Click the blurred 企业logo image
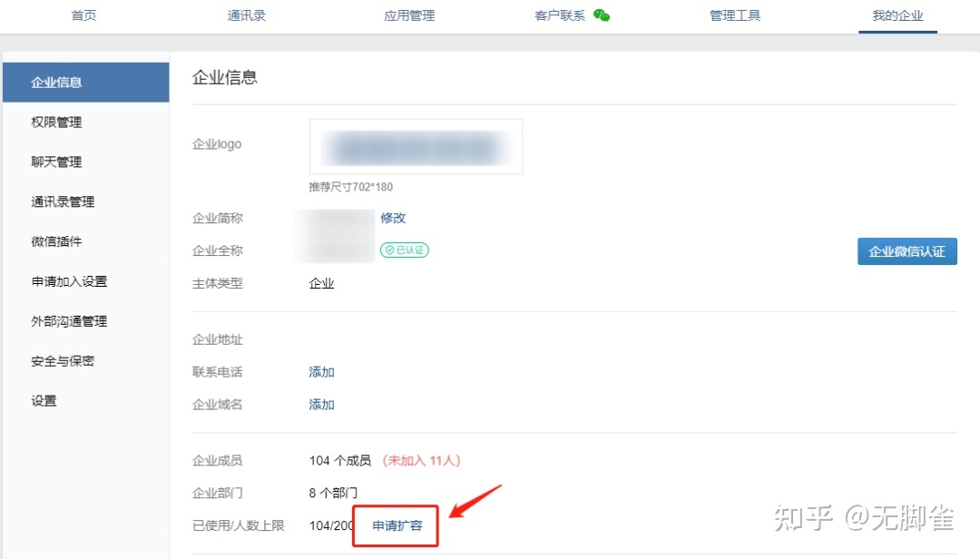 tap(416, 146)
